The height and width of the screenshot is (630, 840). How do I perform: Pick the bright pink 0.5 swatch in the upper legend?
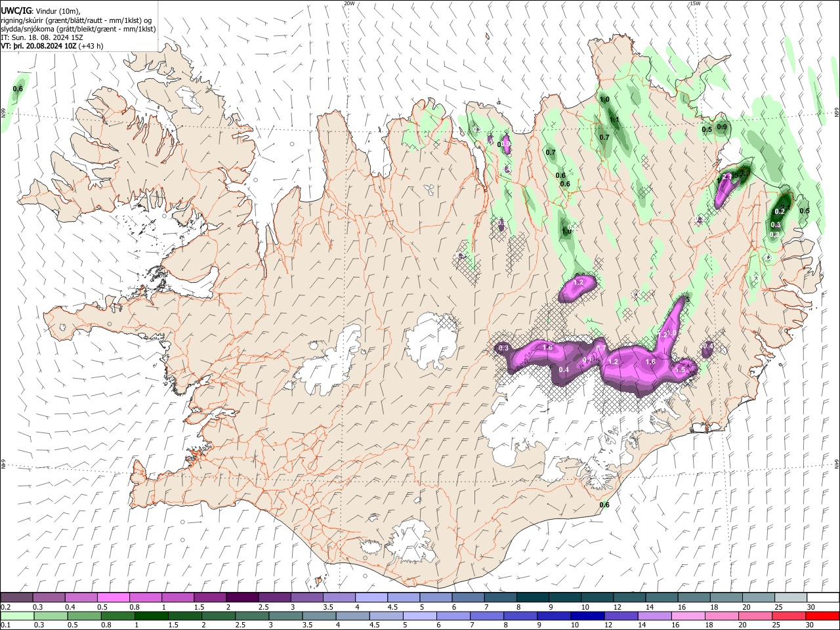click(x=113, y=598)
